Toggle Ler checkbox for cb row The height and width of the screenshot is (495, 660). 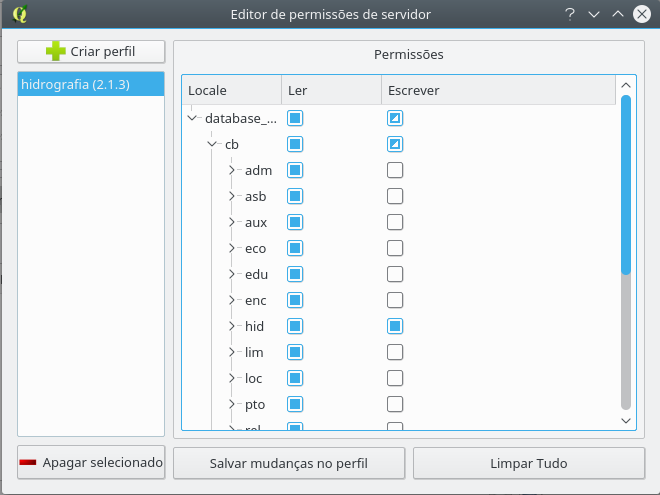(295, 144)
